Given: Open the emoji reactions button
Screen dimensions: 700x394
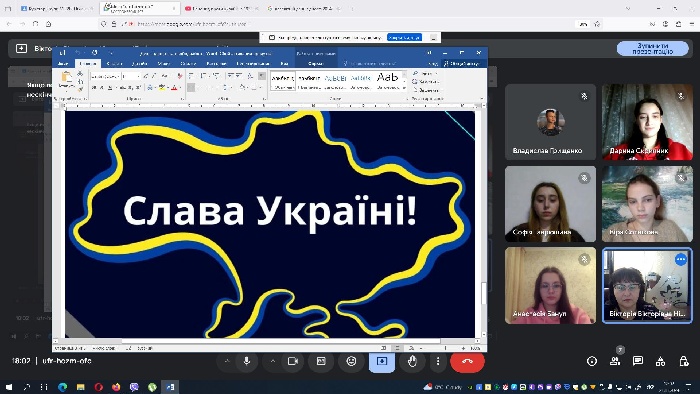Looking at the screenshot, I should click(x=351, y=361).
